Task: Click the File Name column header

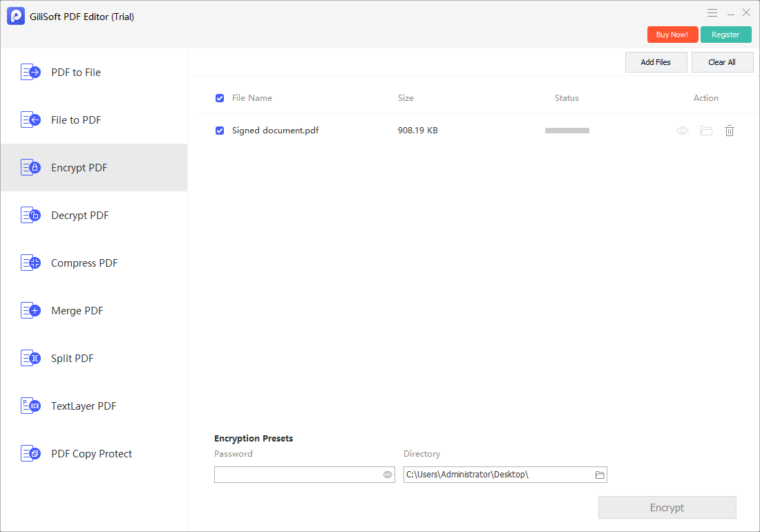Action: pyautogui.click(x=252, y=98)
